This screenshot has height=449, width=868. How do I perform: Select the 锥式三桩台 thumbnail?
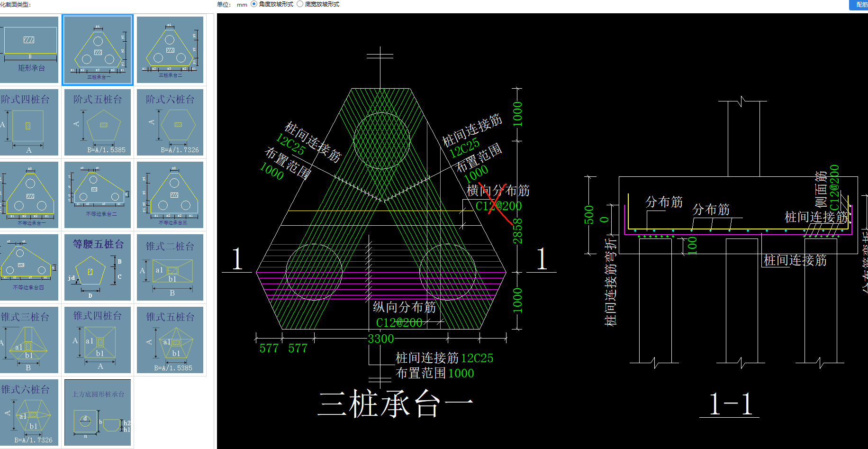coord(29,340)
